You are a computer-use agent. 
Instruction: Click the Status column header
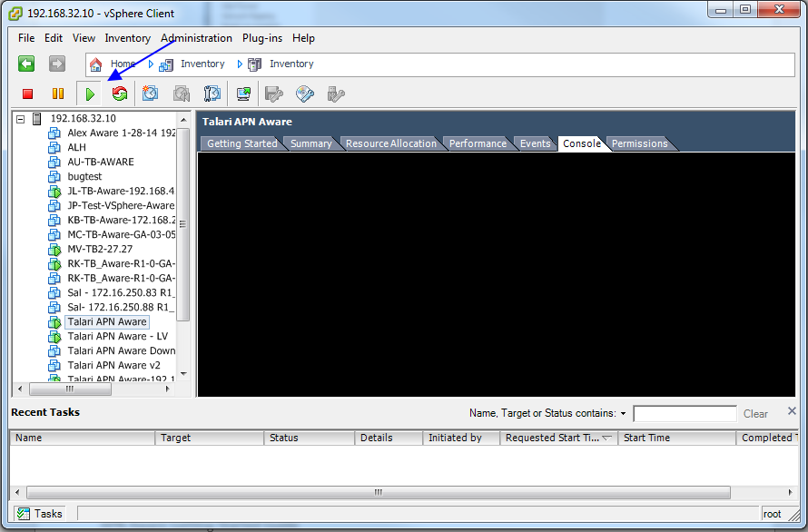pyautogui.click(x=310, y=438)
